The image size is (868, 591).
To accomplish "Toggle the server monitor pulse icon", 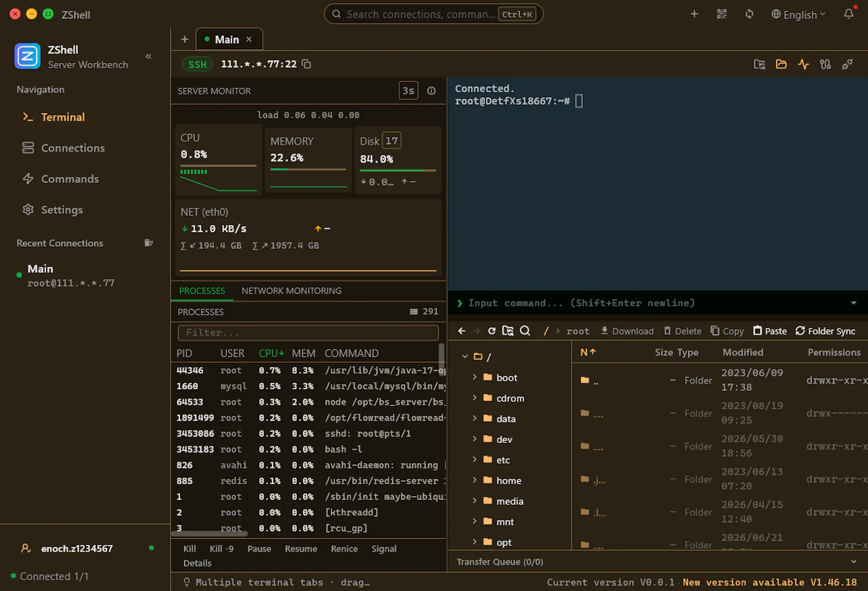I will click(x=803, y=65).
